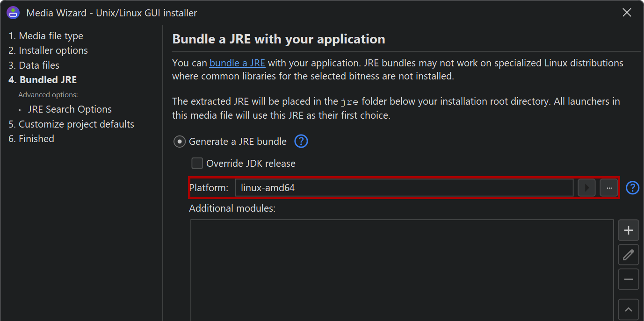This screenshot has height=321, width=644.
Task: Follow the "bundle a JRE" link
Action: coord(237,63)
